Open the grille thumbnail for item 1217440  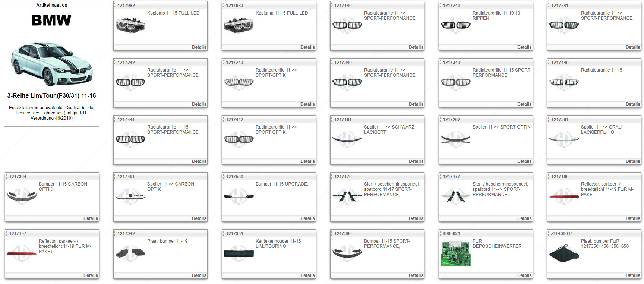click(564, 82)
